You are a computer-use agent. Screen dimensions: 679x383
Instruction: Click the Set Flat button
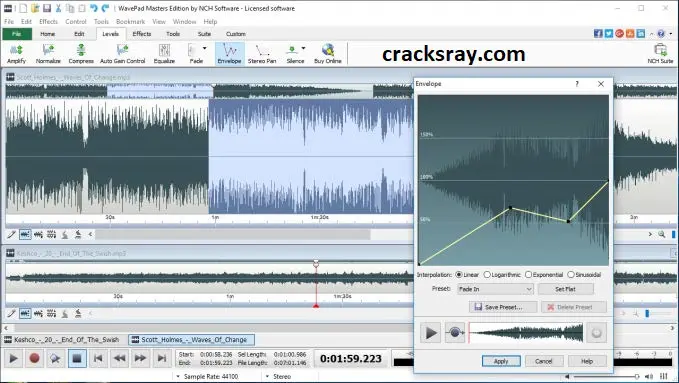[566, 289]
